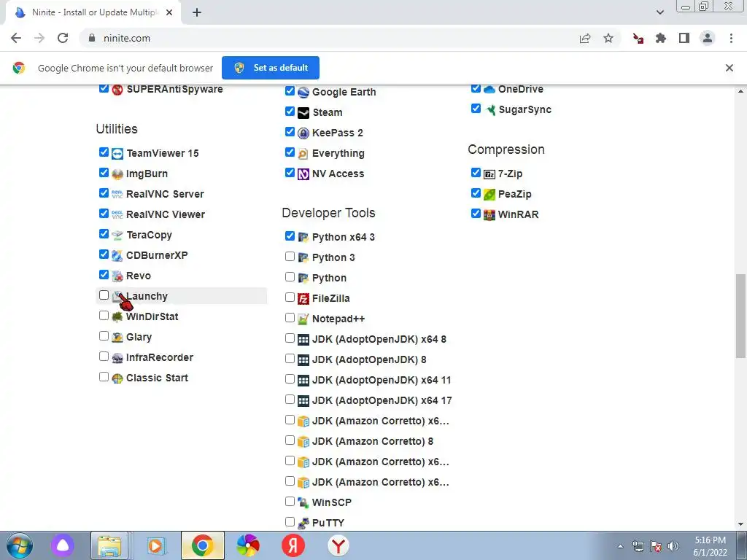Select the Ninite browser tab
747x560 pixels.
[x=93, y=12]
